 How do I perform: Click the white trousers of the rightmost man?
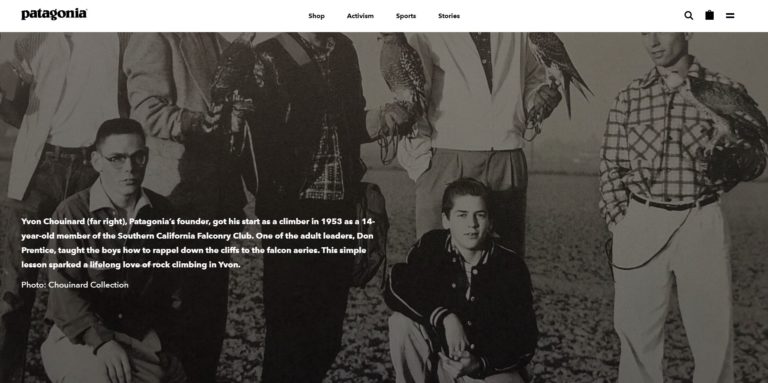[x=673, y=289]
